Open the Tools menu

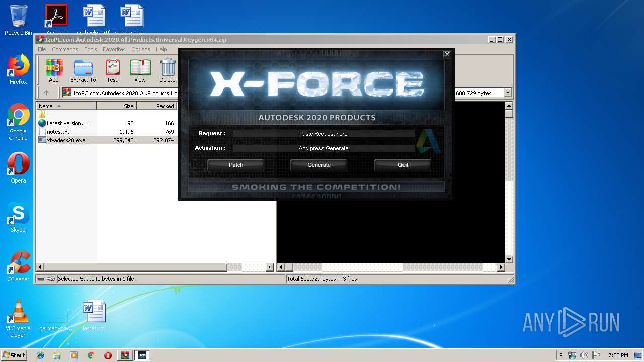coord(91,49)
